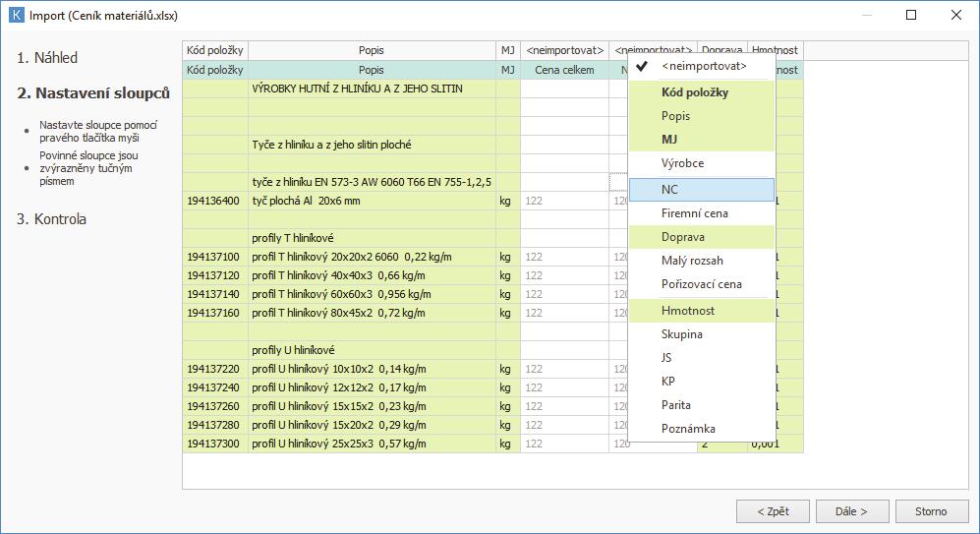980x534 pixels.
Task: Pick Poznámka from the column menu
Action: pos(701,429)
